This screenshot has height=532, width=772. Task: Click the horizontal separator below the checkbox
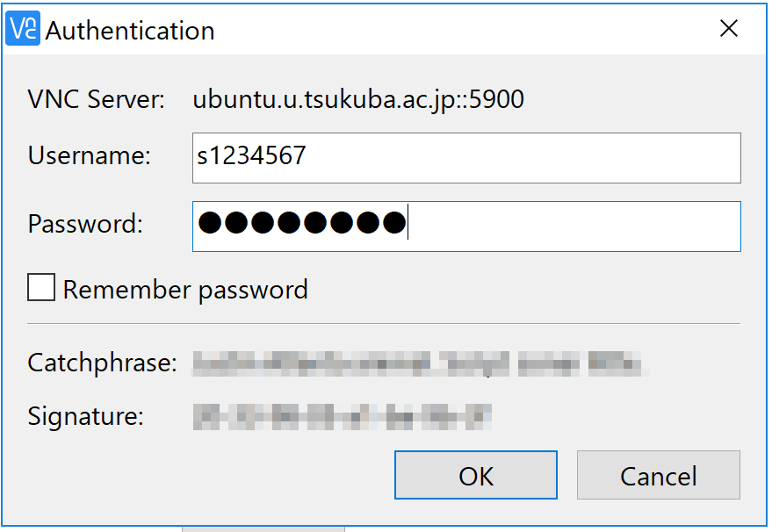point(384,324)
